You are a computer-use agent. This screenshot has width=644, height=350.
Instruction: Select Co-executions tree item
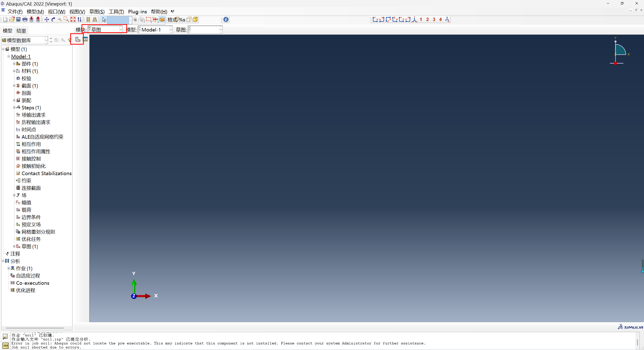click(33, 283)
